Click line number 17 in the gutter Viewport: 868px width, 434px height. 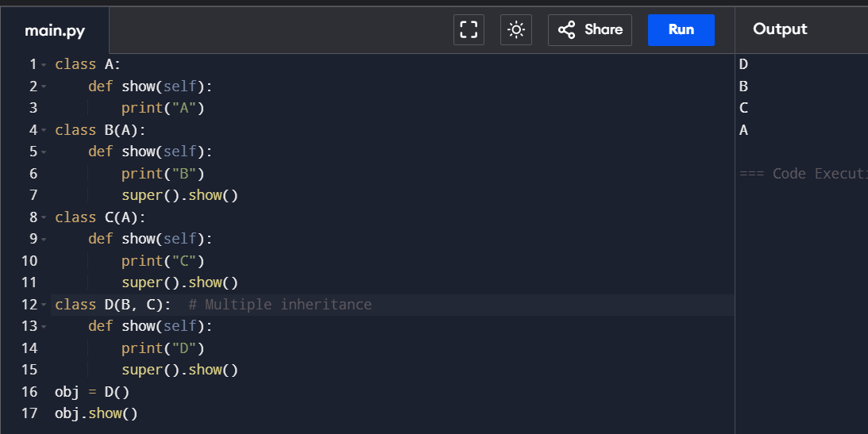29,413
